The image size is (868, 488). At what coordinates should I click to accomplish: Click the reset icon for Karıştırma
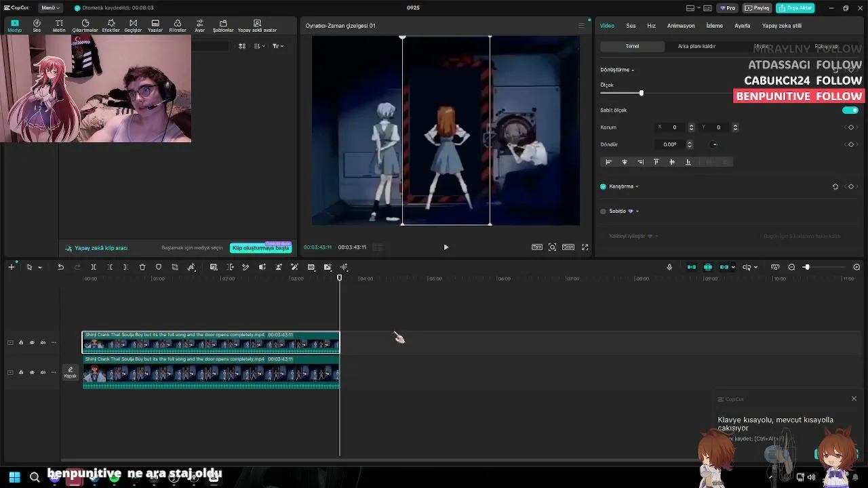[835, 186]
